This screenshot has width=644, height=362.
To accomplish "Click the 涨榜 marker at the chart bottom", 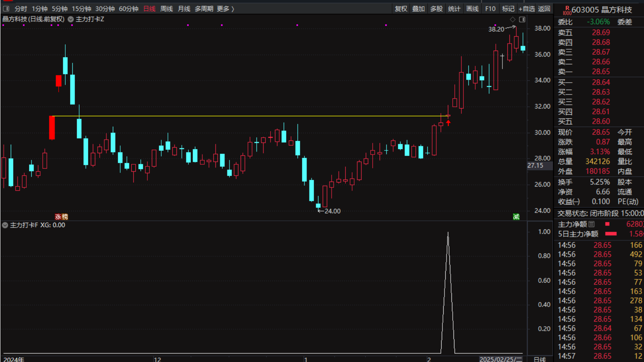I will [x=62, y=217].
